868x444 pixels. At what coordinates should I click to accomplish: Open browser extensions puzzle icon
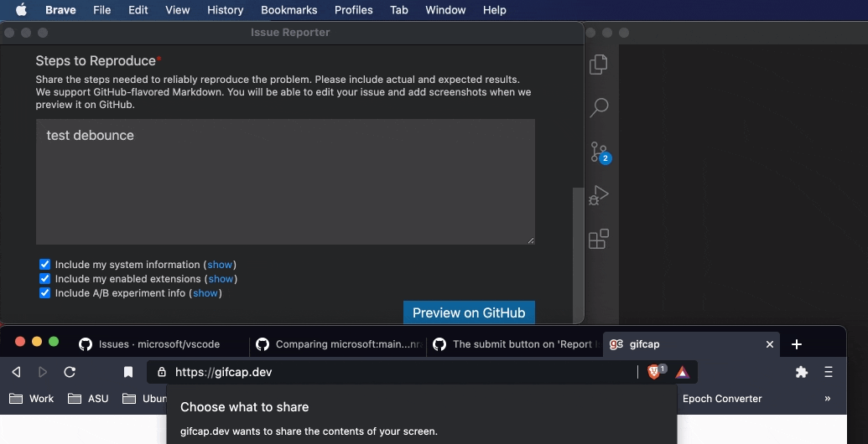[802, 372]
